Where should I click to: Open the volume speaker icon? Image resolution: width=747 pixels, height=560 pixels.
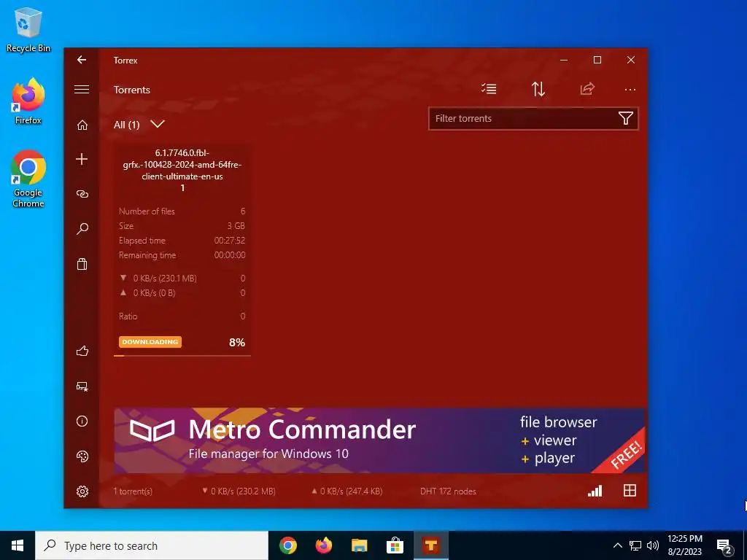click(653, 545)
